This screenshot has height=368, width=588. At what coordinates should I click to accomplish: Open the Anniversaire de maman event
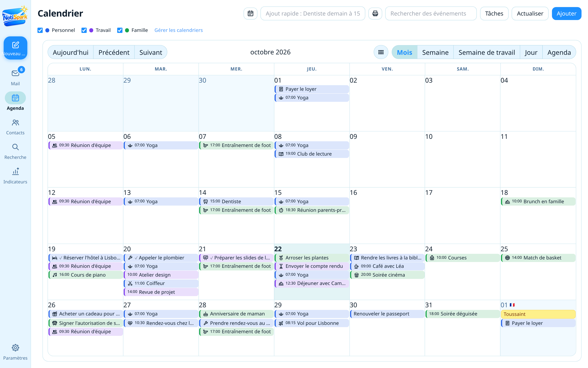coord(236,314)
